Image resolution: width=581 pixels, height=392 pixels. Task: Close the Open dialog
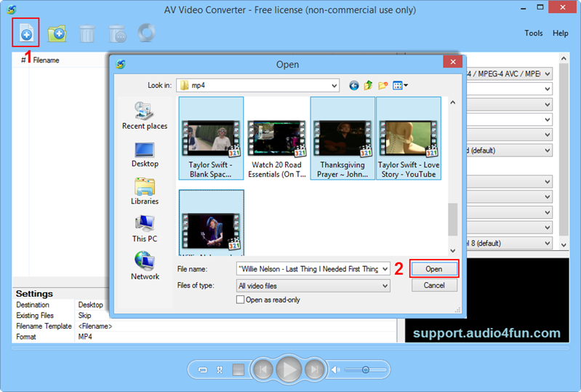pos(453,62)
